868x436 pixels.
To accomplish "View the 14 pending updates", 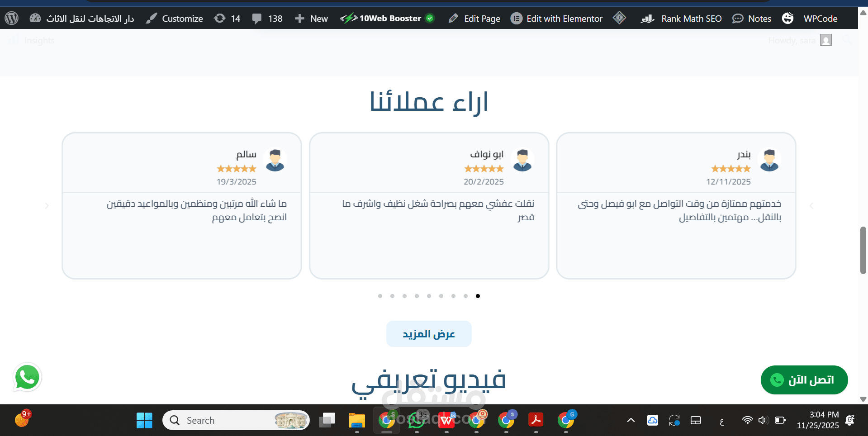I will click(x=227, y=19).
